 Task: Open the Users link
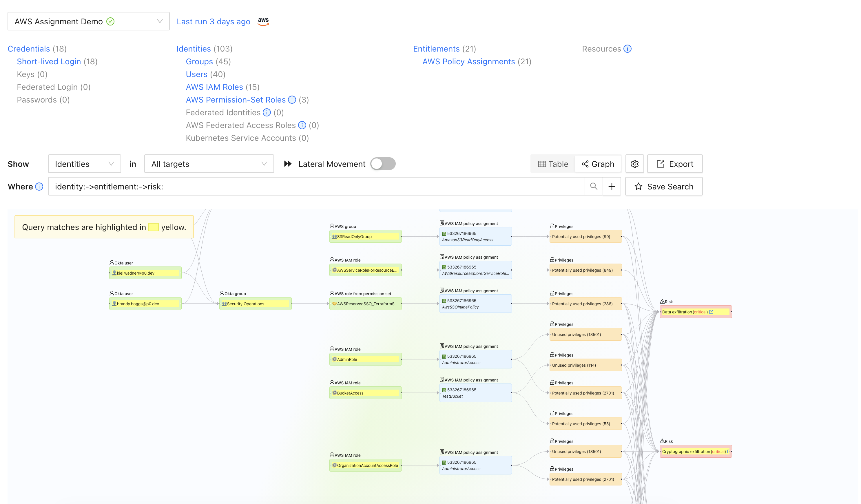point(196,74)
